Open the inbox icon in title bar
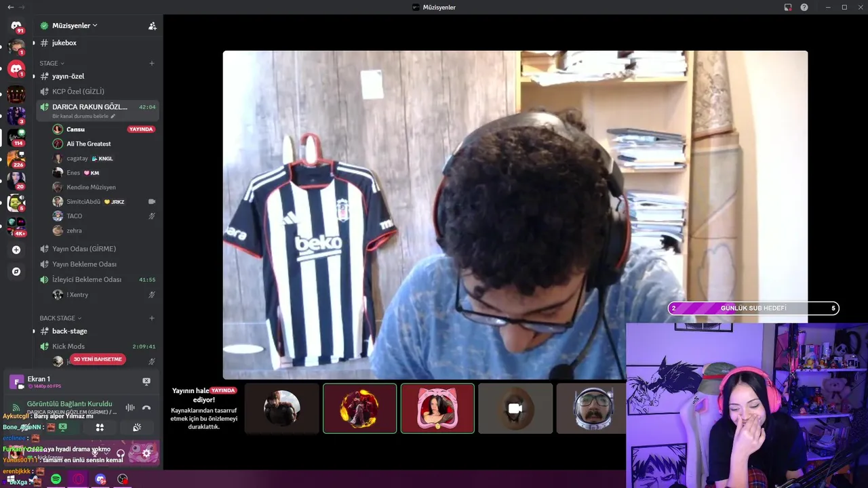Image resolution: width=868 pixels, height=488 pixels. pos(788,7)
